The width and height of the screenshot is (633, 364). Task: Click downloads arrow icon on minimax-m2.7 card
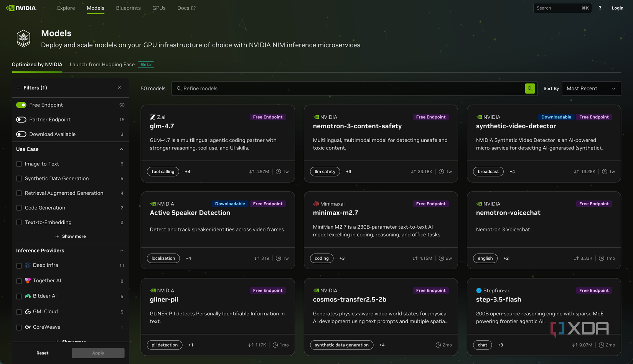pyautogui.click(x=415, y=258)
